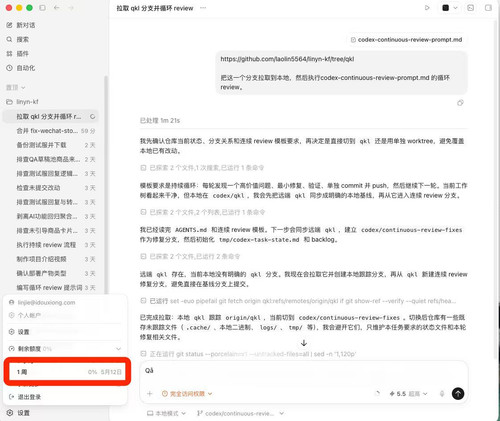Viewport: 500px width, 421px height.
Task: Choose 退出登录 to log out
Action: pos(65,397)
